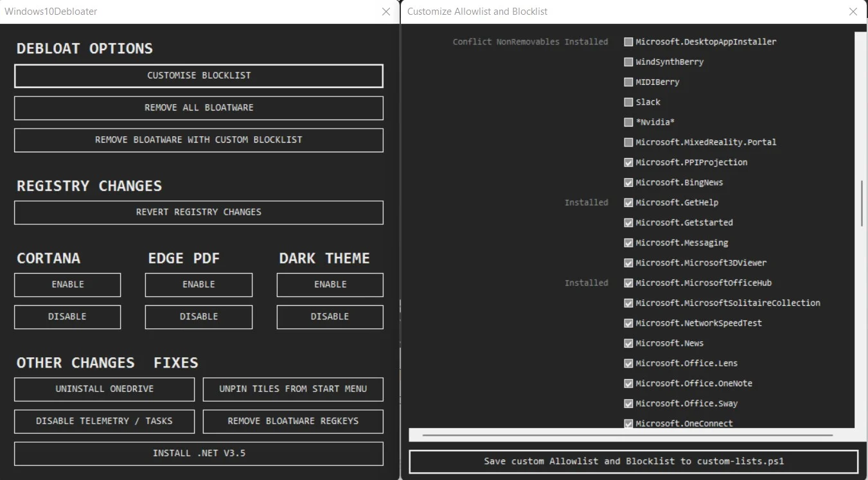This screenshot has width=868, height=480.
Task: Click the 'REGISTRY CHANGES' heading
Action: click(89, 186)
